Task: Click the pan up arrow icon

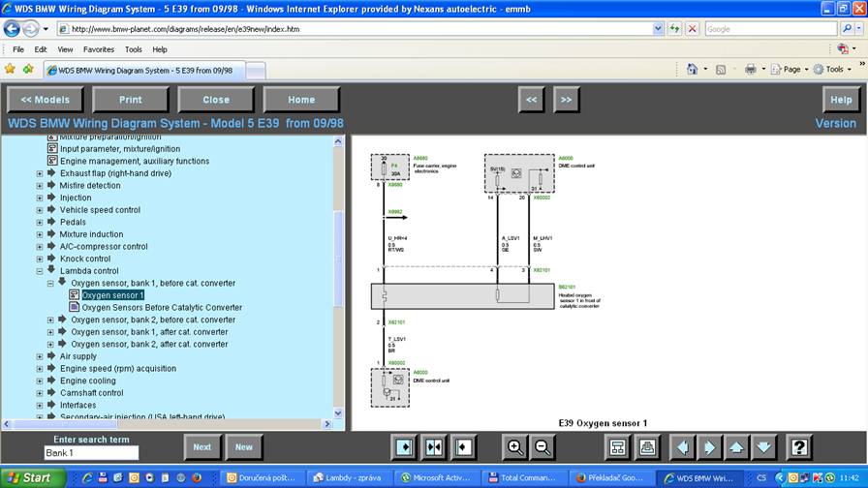Action: point(736,447)
